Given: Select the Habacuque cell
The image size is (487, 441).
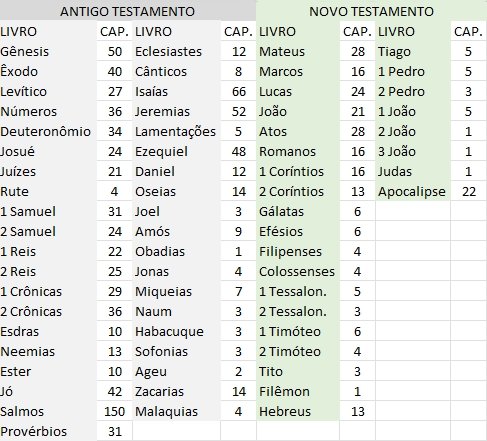Looking at the screenshot, I should pos(176,331).
